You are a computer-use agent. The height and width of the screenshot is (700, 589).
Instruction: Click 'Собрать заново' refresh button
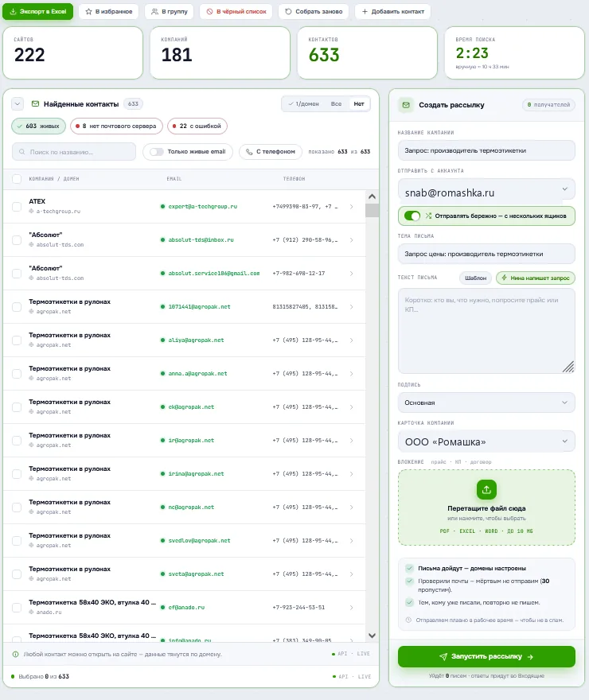tap(314, 12)
